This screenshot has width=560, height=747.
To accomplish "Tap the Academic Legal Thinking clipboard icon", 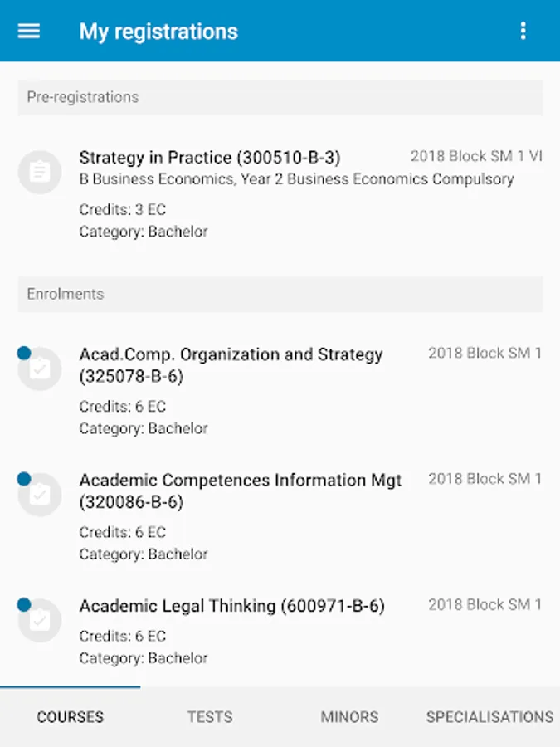I will coord(40,620).
